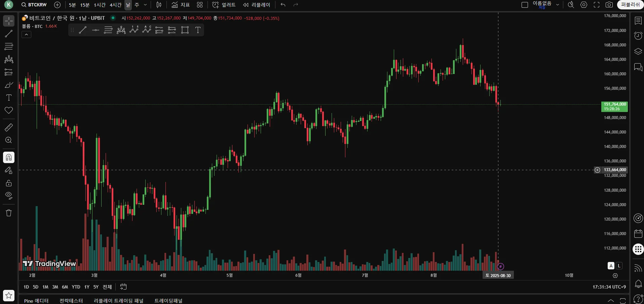
Task: Open the alerts clock panel
Action: point(638,36)
